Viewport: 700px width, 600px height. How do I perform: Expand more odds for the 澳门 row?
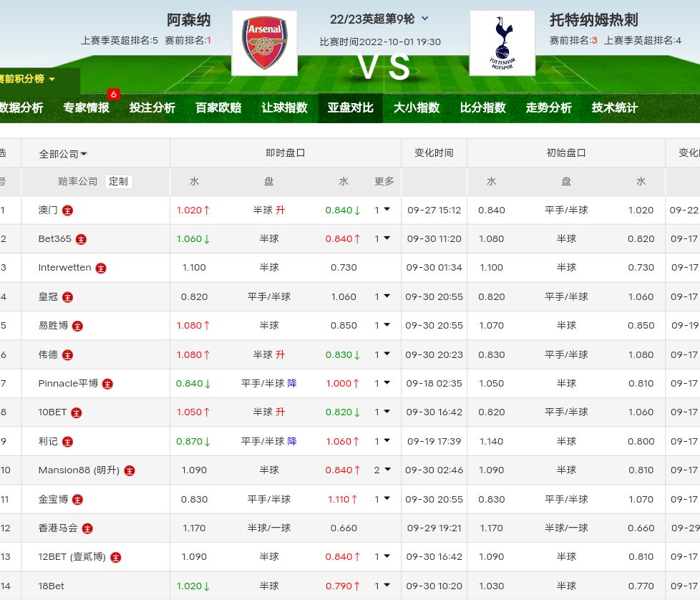[x=383, y=210]
